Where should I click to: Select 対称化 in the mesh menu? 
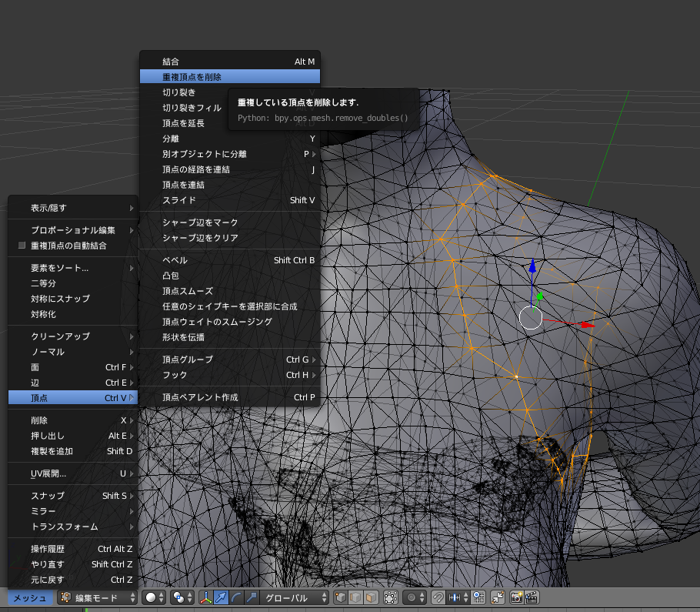(x=73, y=314)
